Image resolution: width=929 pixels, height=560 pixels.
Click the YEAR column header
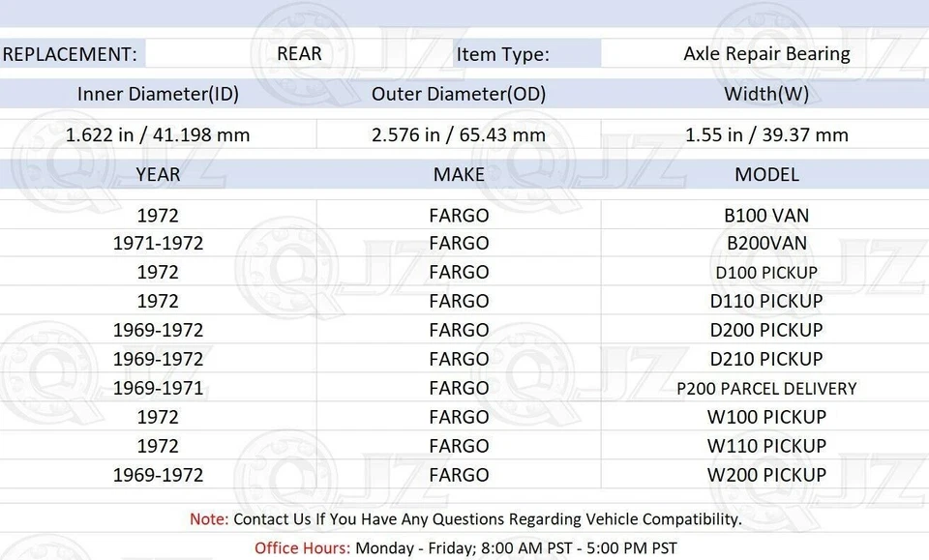click(158, 174)
